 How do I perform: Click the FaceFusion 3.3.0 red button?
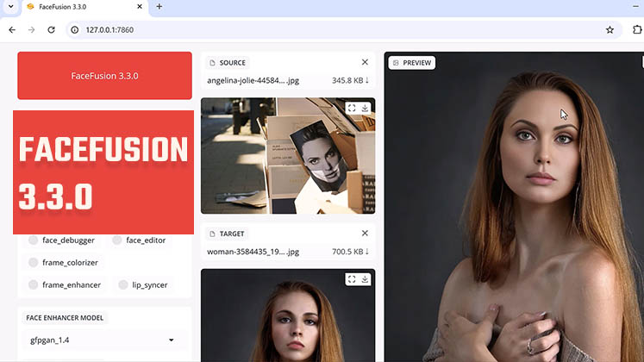click(104, 76)
